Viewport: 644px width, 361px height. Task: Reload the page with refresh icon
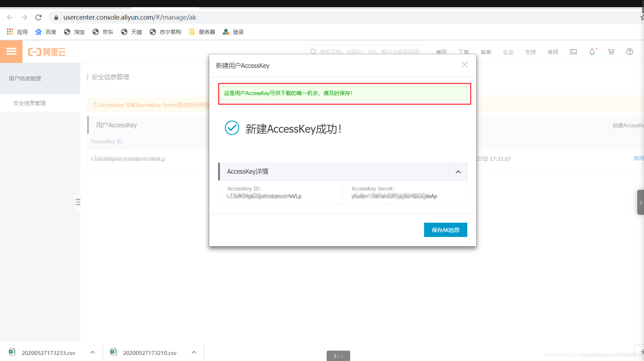click(x=39, y=17)
